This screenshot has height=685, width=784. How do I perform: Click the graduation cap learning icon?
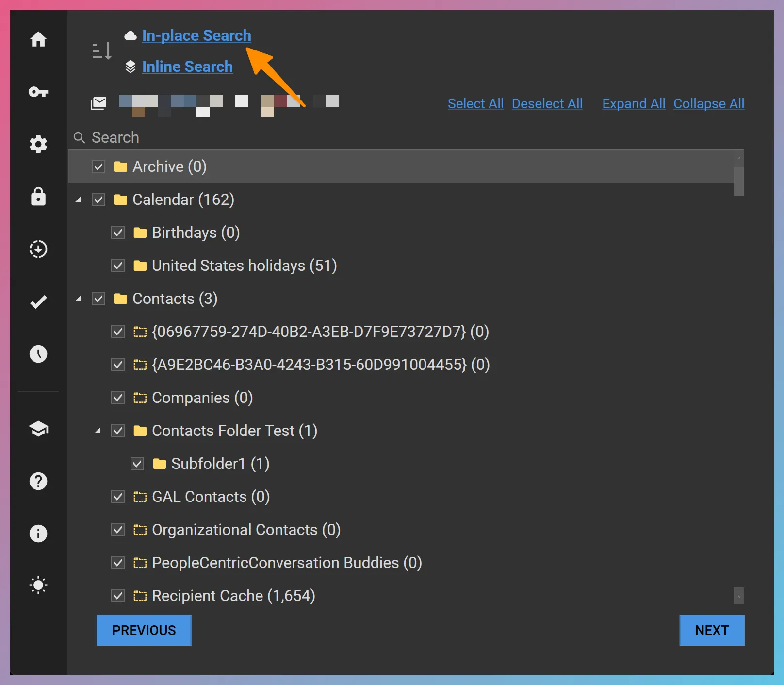coord(38,429)
